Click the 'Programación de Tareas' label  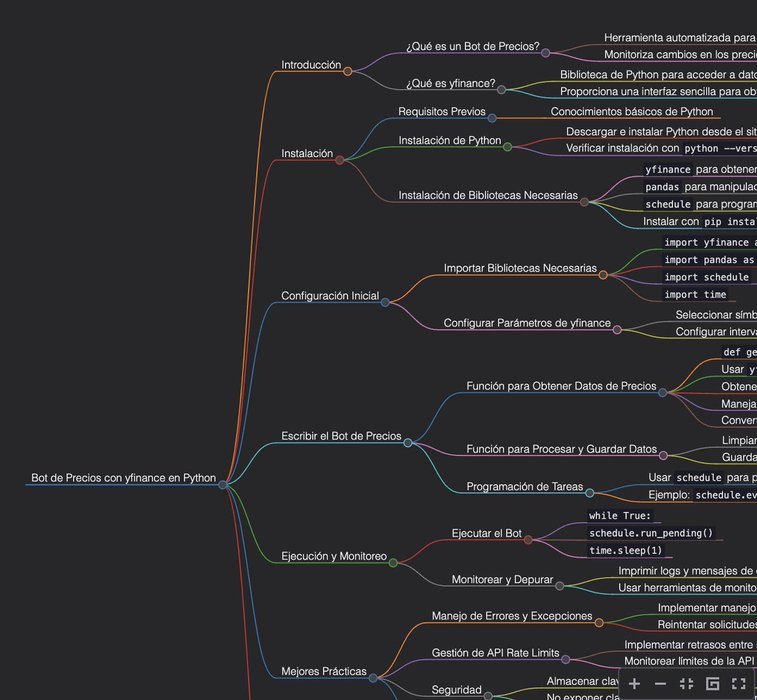pos(525,487)
